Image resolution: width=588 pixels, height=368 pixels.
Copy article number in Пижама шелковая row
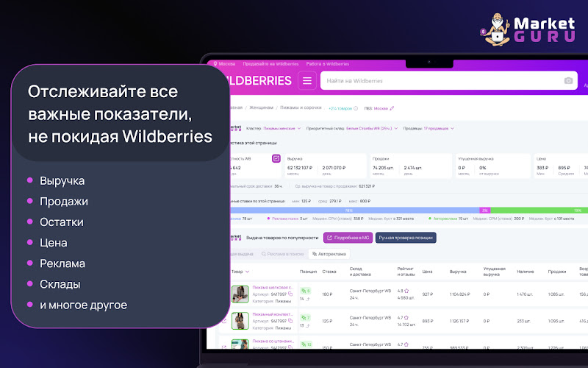pos(290,294)
